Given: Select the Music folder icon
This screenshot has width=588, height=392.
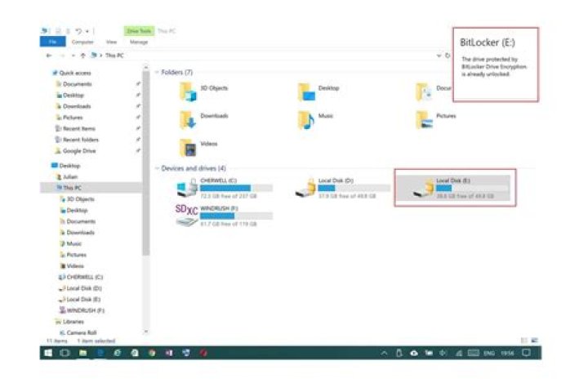Looking at the screenshot, I should click(x=306, y=120).
